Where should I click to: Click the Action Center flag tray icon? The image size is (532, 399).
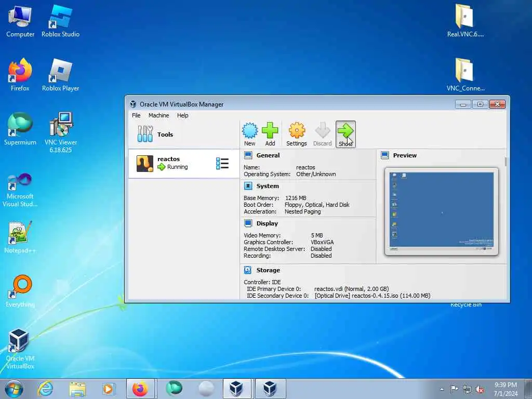[454, 389]
